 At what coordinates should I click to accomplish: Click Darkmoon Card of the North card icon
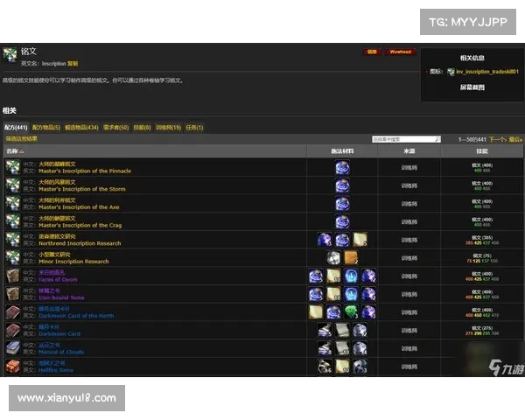[x=13, y=311]
